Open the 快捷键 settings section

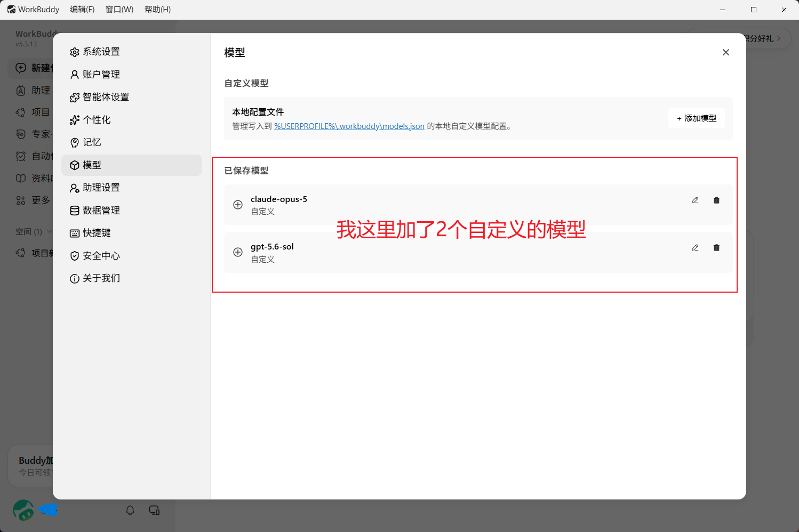(x=132, y=233)
